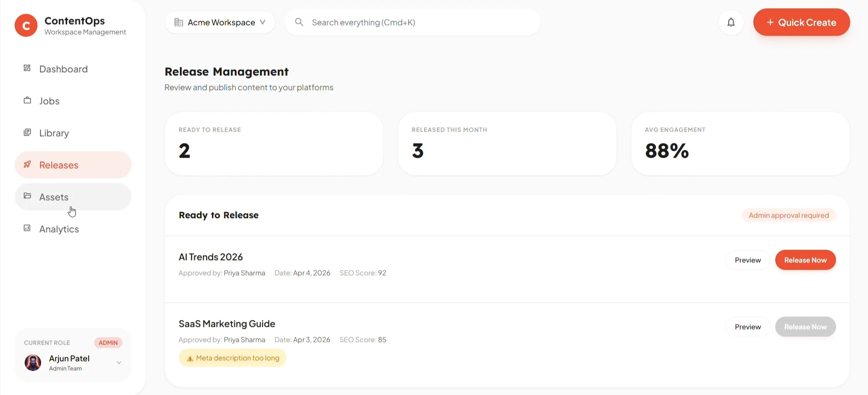
Task: Click Admin approval required badge
Action: pos(789,215)
